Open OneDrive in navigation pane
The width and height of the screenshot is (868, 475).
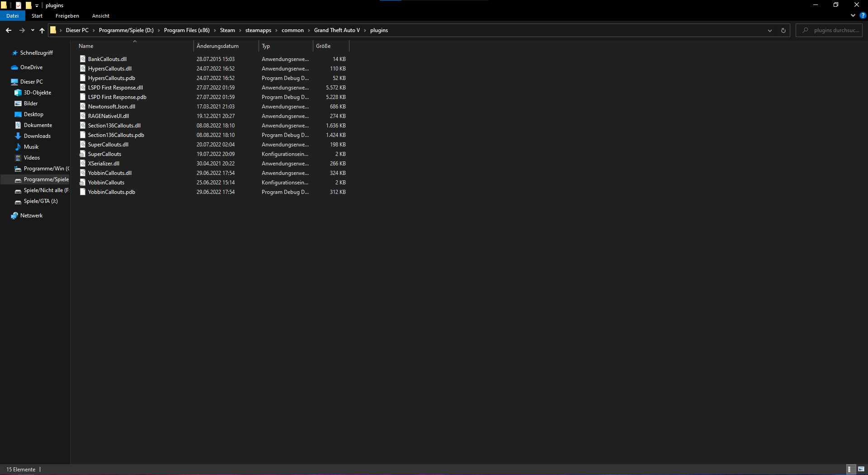tap(31, 67)
